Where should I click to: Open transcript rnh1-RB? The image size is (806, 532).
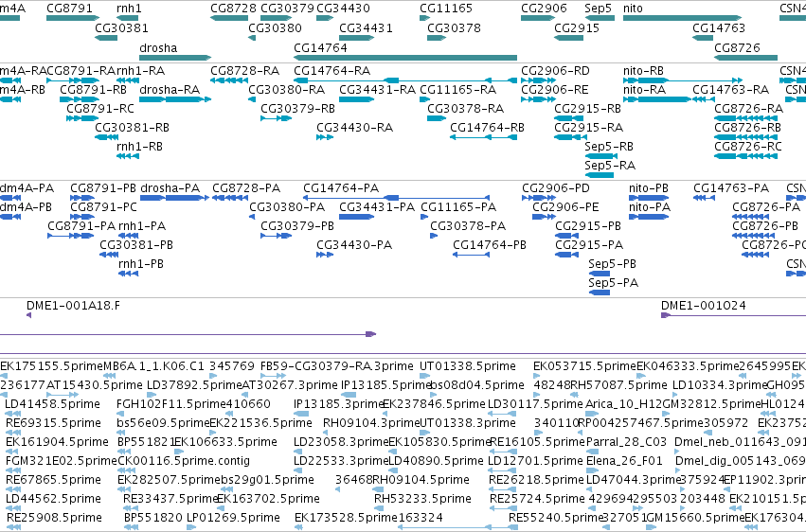click(x=140, y=147)
